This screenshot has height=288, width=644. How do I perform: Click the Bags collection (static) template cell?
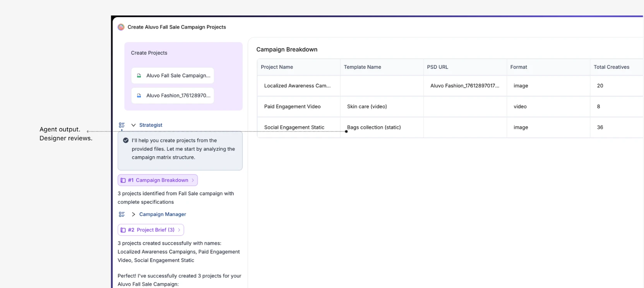point(382,128)
